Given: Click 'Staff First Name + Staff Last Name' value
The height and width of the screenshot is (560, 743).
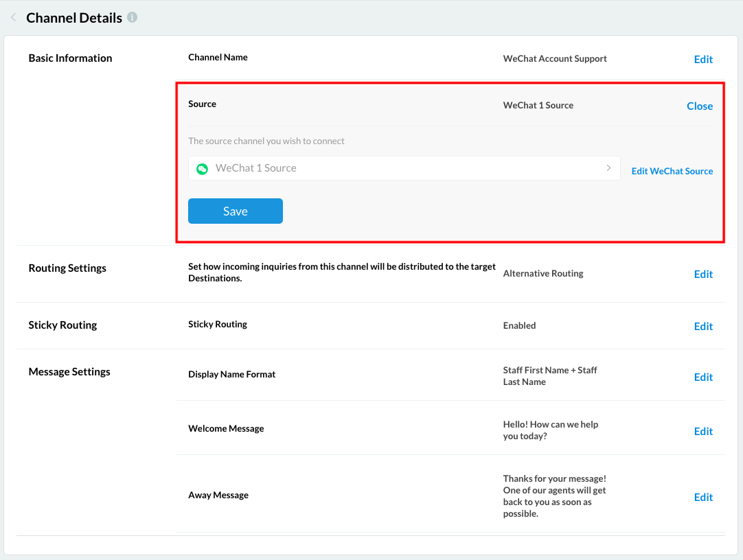Looking at the screenshot, I should coord(549,376).
